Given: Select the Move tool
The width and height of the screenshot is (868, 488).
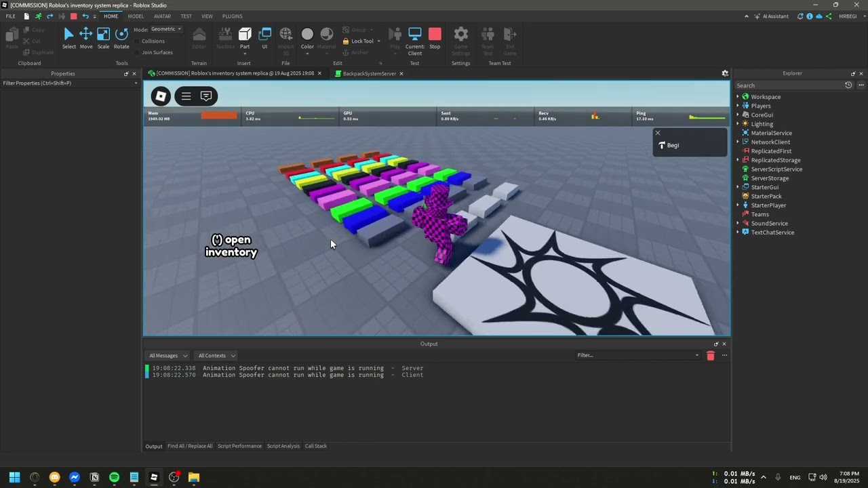Looking at the screenshot, I should (x=86, y=39).
